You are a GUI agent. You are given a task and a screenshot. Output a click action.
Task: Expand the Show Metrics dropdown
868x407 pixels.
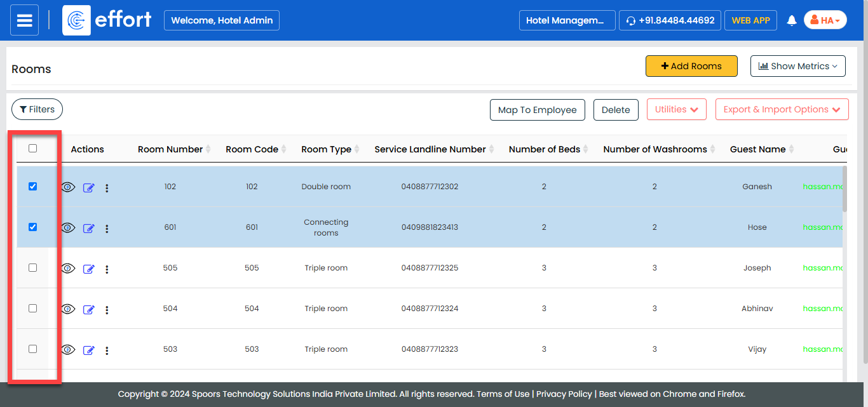click(797, 66)
